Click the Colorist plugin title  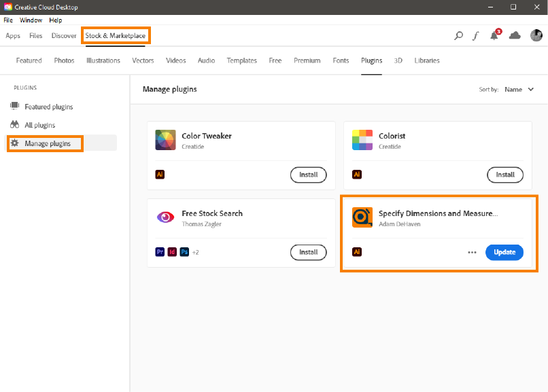392,136
